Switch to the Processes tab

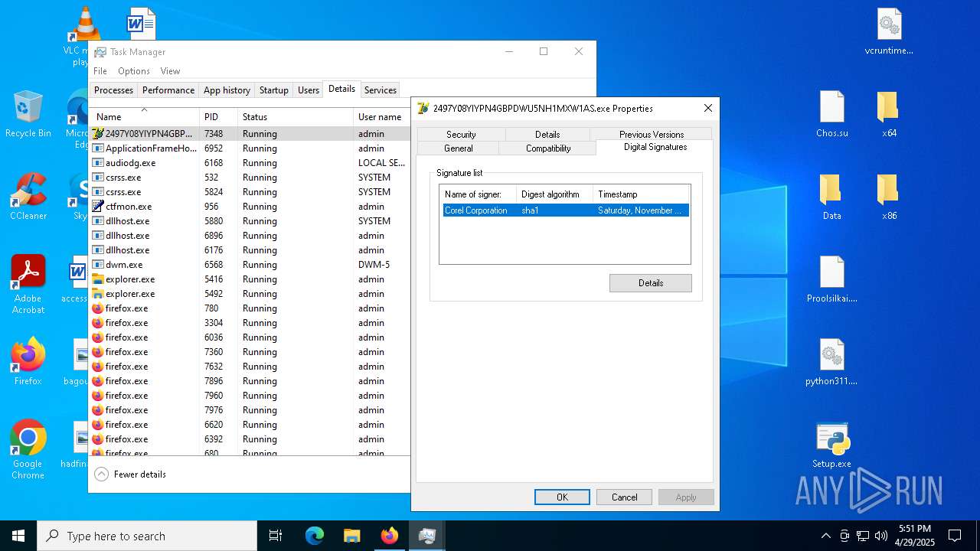pyautogui.click(x=113, y=90)
